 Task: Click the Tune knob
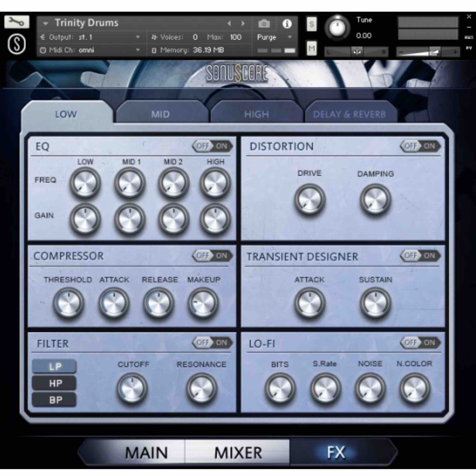[x=337, y=27]
